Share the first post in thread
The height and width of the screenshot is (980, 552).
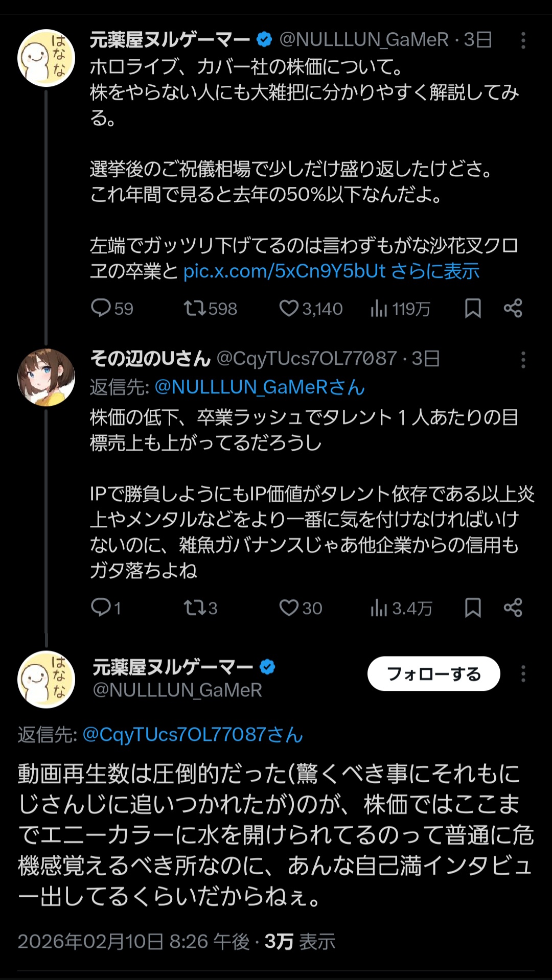point(513,308)
